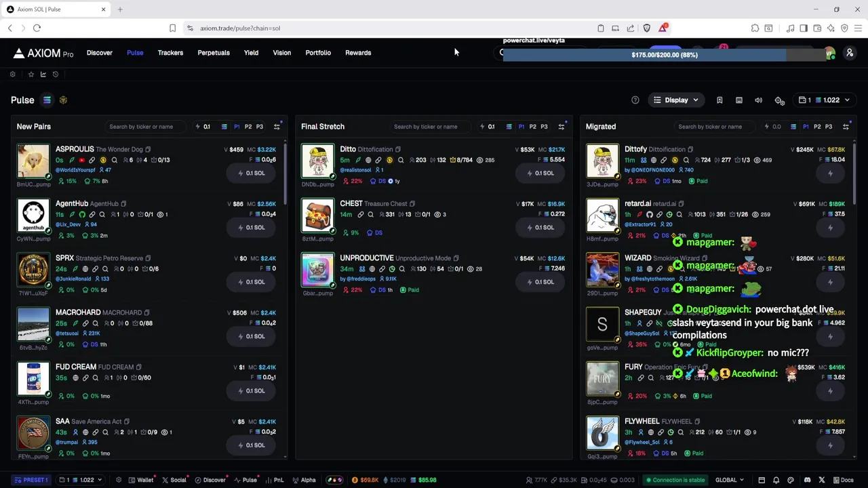Open the Vision nav tab
Screen dimensions: 868x488
(x=281, y=53)
